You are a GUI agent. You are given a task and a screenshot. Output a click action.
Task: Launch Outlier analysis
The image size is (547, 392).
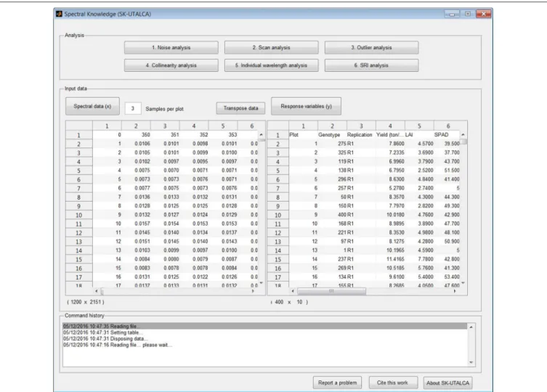point(371,47)
